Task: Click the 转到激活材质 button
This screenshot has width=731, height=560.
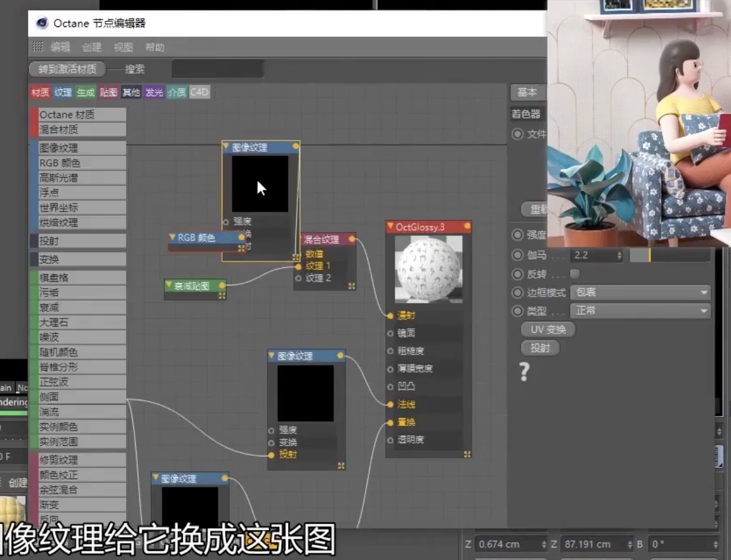Action: (x=68, y=69)
